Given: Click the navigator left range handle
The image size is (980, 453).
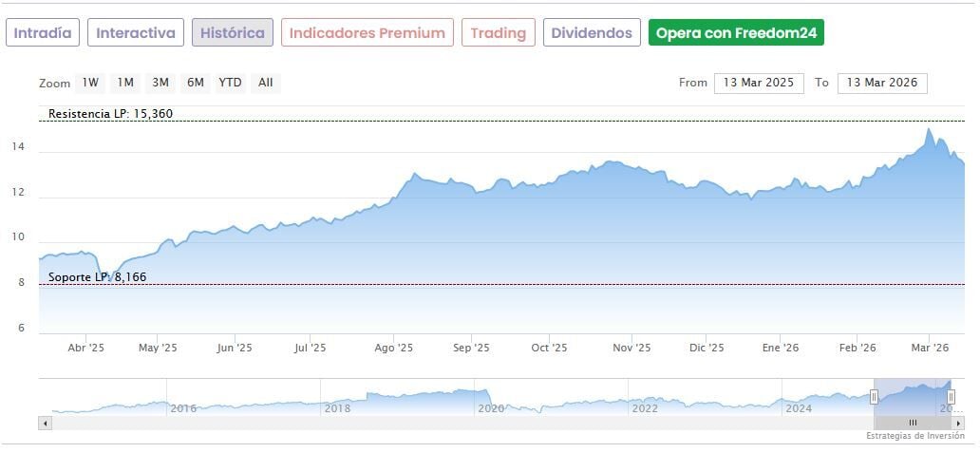Looking at the screenshot, I should point(874,396).
